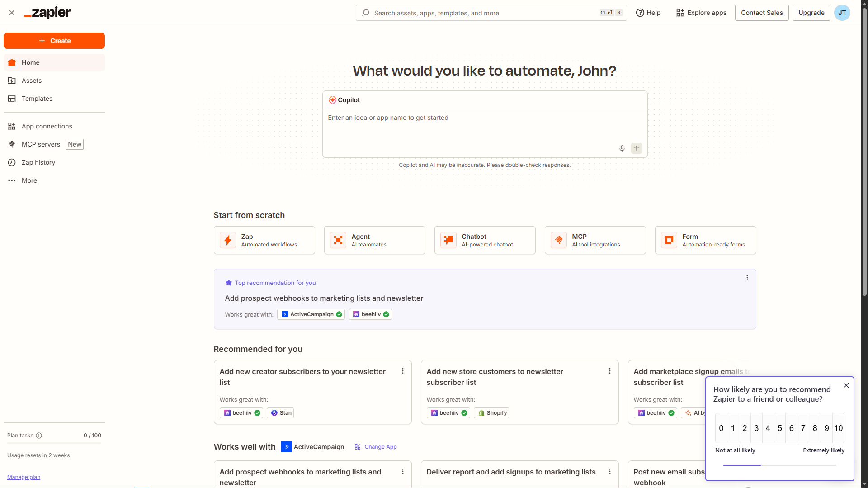868x488 pixels.
Task: Click the Manage plan link
Action: tap(24, 477)
